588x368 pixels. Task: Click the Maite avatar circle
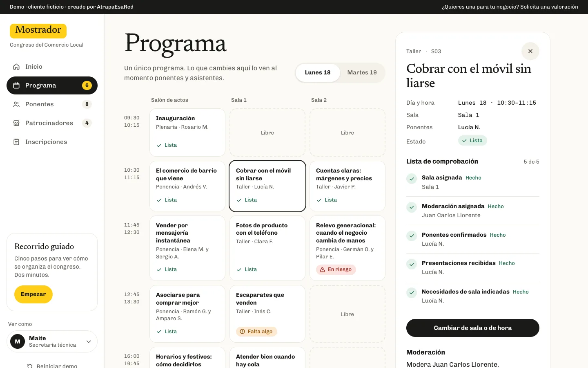pos(18,341)
